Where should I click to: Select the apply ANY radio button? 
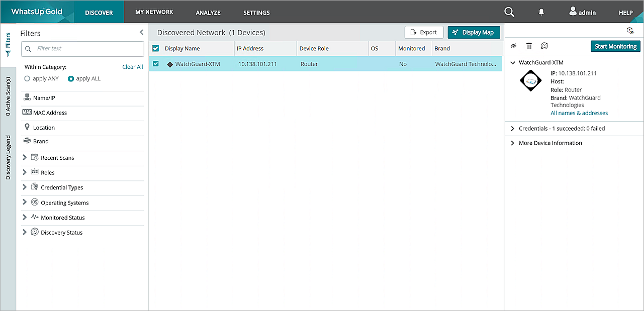28,79
